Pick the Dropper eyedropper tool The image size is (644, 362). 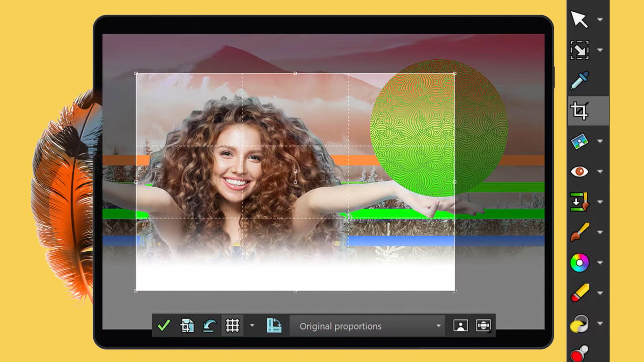[x=579, y=80]
